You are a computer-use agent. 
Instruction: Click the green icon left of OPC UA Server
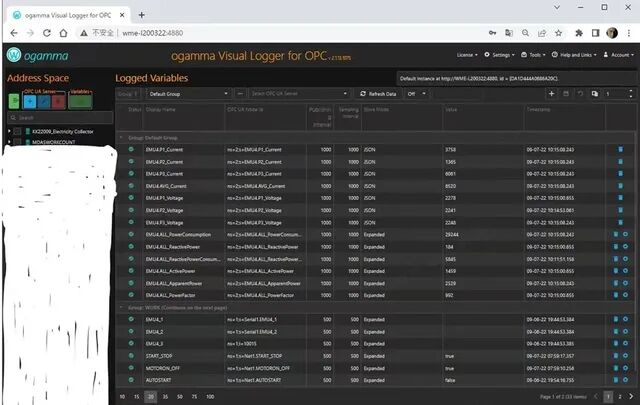tap(14, 100)
